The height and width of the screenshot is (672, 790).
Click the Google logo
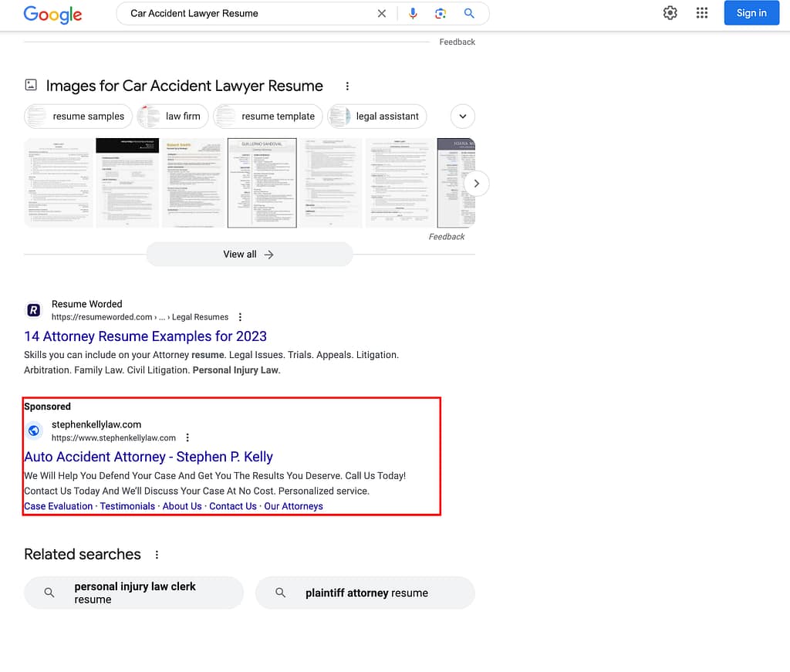53,14
